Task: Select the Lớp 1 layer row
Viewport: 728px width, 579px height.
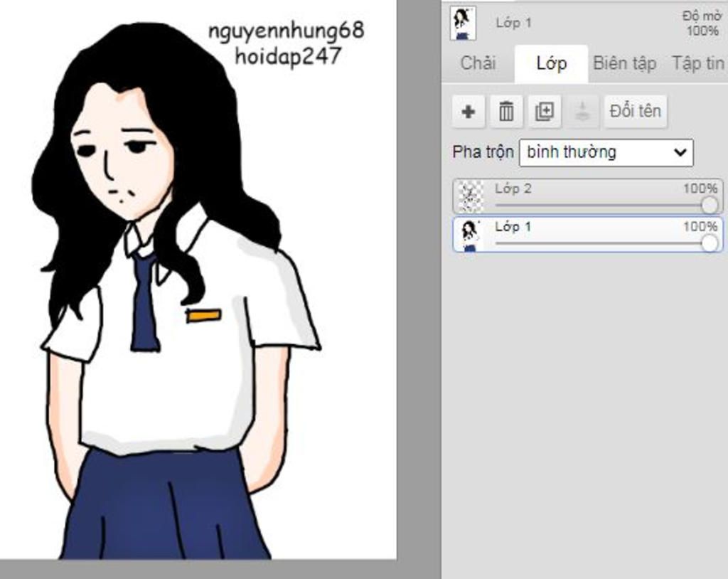Action: pos(588,235)
